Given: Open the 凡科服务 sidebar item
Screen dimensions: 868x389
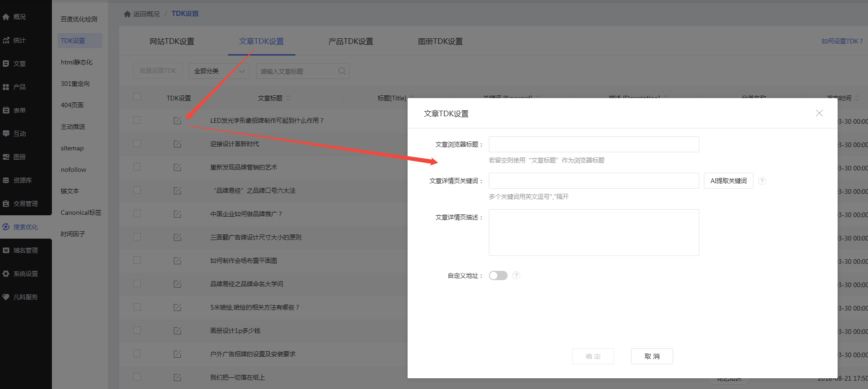Looking at the screenshot, I should [26, 297].
